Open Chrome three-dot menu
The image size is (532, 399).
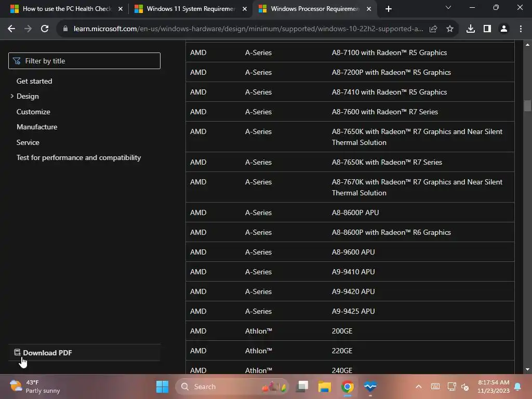[x=521, y=29]
